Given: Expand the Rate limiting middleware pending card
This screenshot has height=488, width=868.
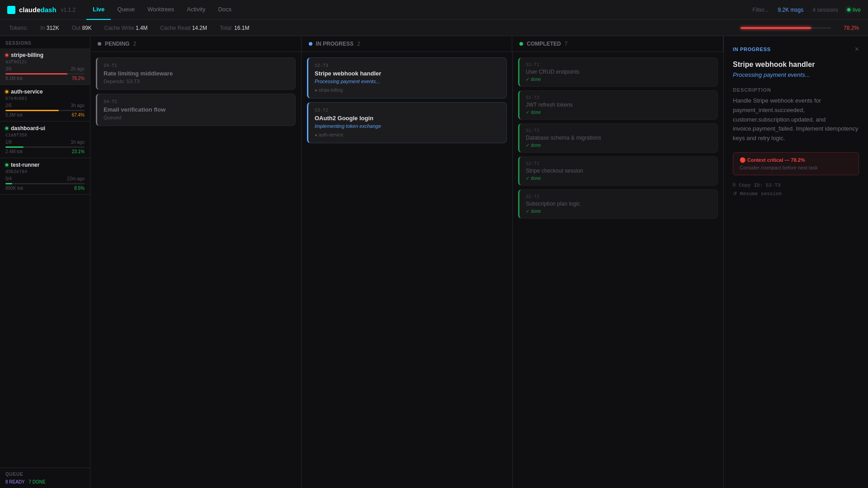Looking at the screenshot, I should pos(195,73).
